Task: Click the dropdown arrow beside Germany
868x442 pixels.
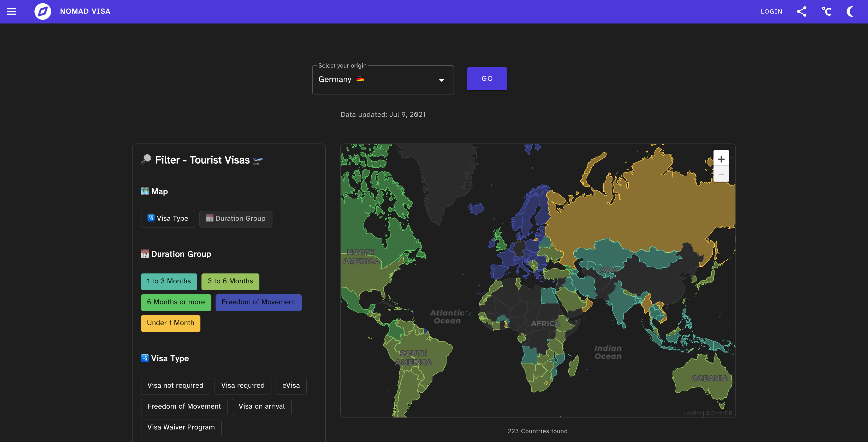Action: 441,80
